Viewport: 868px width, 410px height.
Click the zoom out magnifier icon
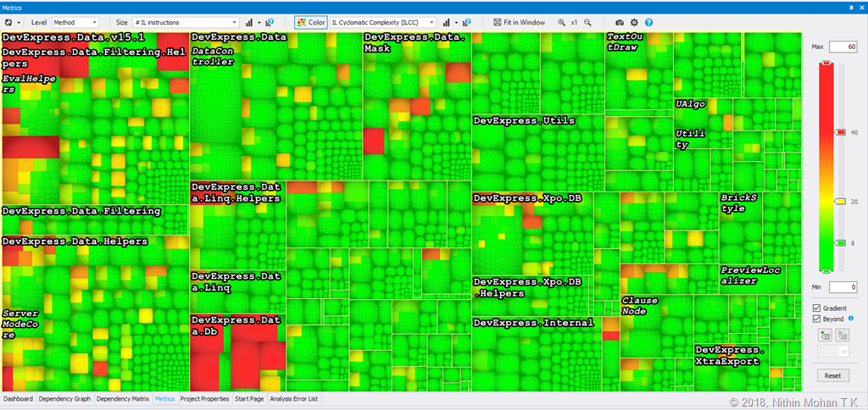(x=587, y=22)
